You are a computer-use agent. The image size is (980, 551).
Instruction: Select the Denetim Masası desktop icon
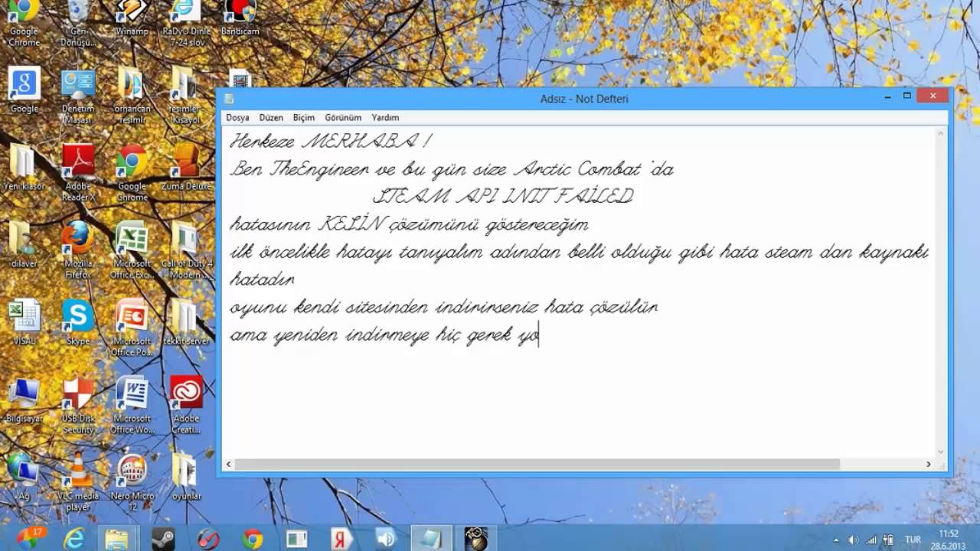(x=78, y=96)
